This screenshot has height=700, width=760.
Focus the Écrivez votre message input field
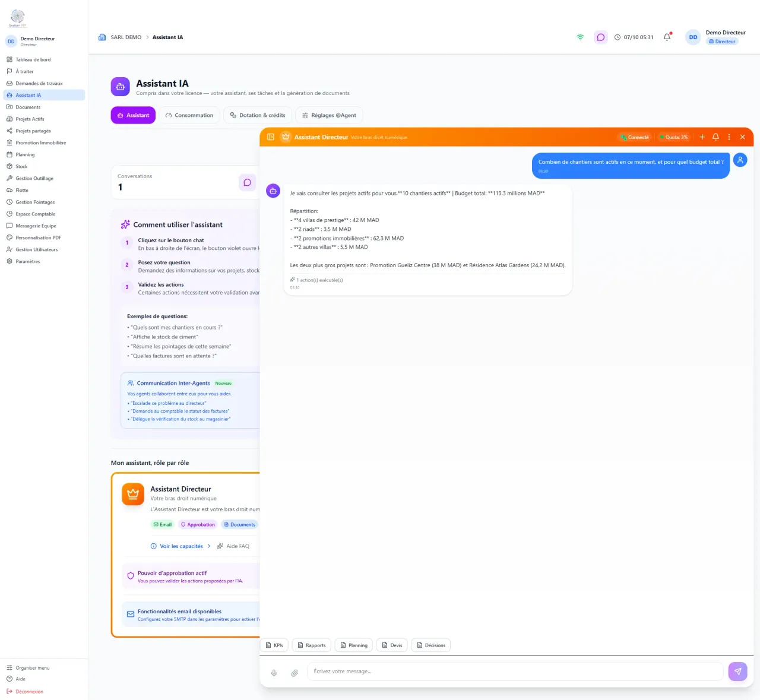515,672
